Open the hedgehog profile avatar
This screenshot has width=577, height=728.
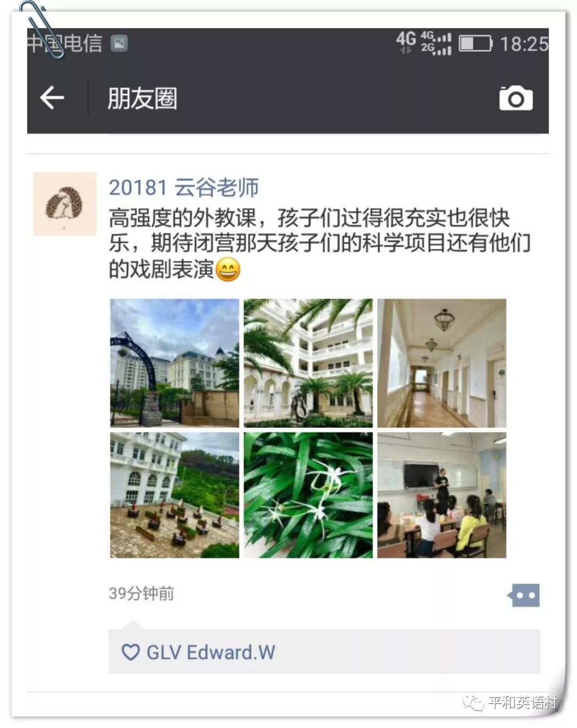[65, 203]
